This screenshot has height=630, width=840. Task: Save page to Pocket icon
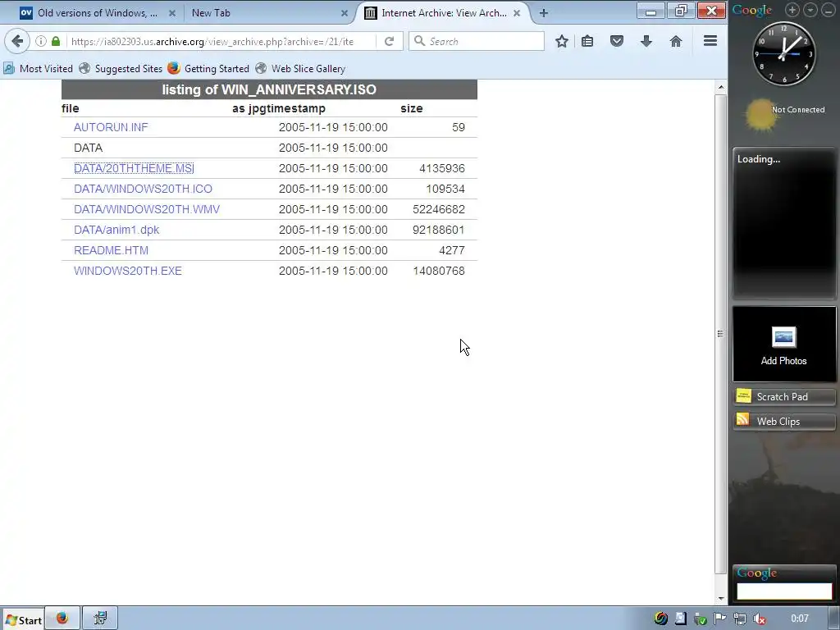coord(617,41)
